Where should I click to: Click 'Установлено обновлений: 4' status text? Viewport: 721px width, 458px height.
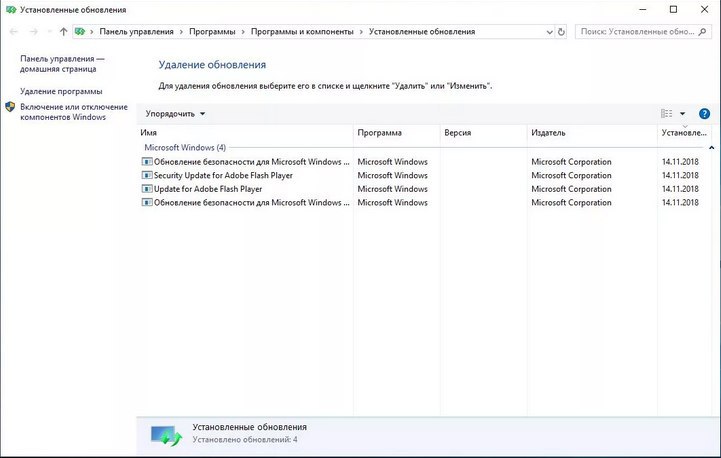(x=245, y=440)
